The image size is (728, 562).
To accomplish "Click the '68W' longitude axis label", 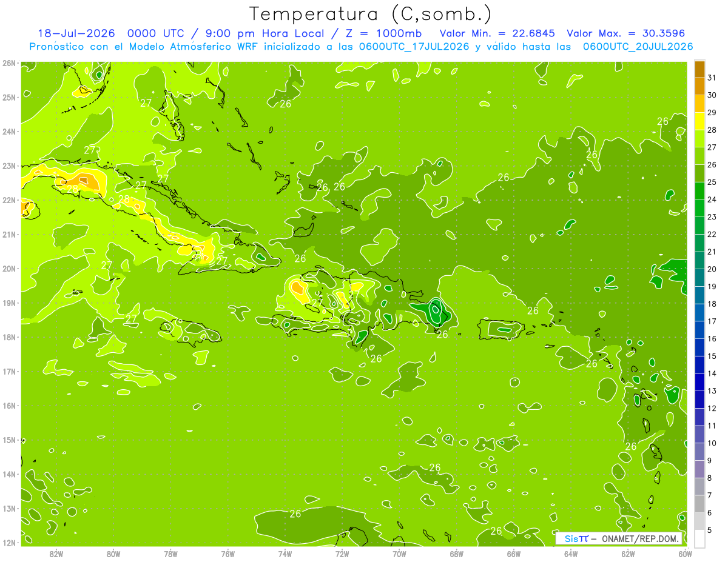I will click(456, 554).
